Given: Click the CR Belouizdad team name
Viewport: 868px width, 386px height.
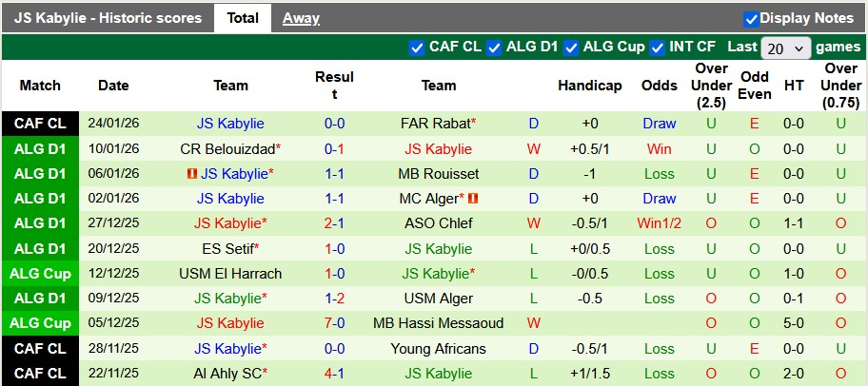Looking at the screenshot, I should click(227, 149).
